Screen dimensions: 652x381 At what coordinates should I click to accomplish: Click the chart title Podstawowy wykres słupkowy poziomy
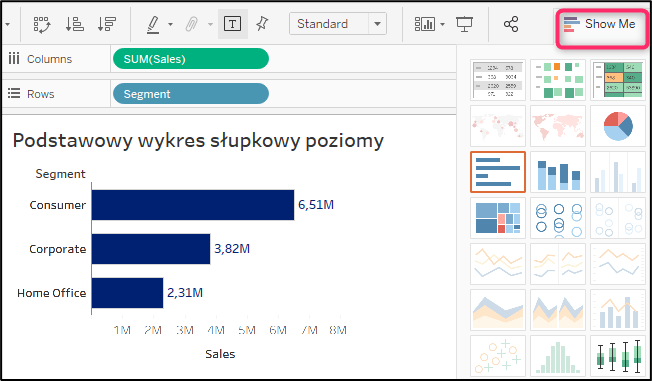198,141
